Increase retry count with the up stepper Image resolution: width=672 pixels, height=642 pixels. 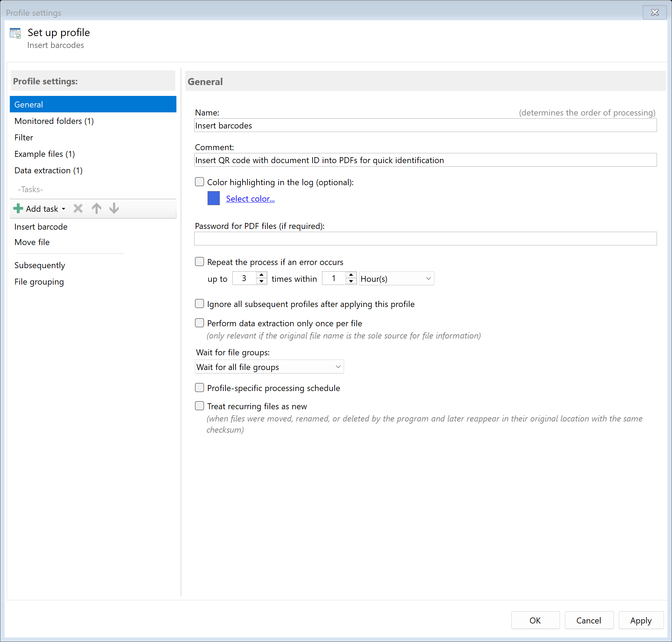(261, 275)
